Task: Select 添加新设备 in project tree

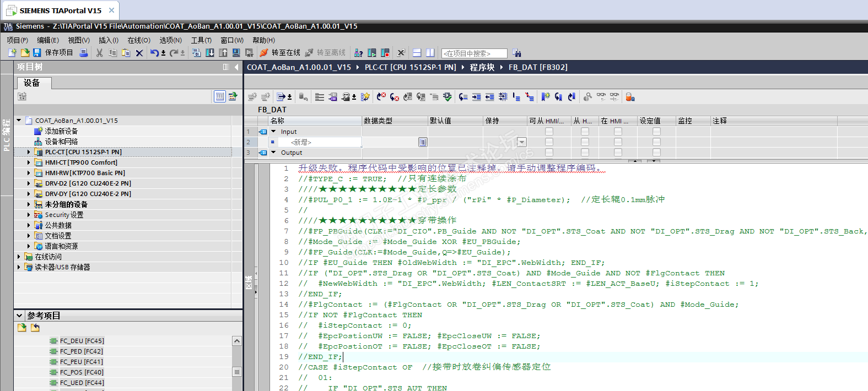Action: (x=61, y=131)
